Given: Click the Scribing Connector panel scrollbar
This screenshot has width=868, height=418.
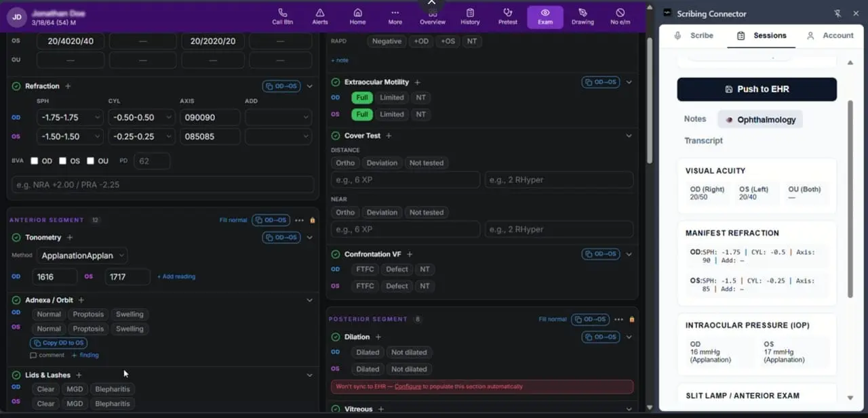Looking at the screenshot, I should click(850, 198).
